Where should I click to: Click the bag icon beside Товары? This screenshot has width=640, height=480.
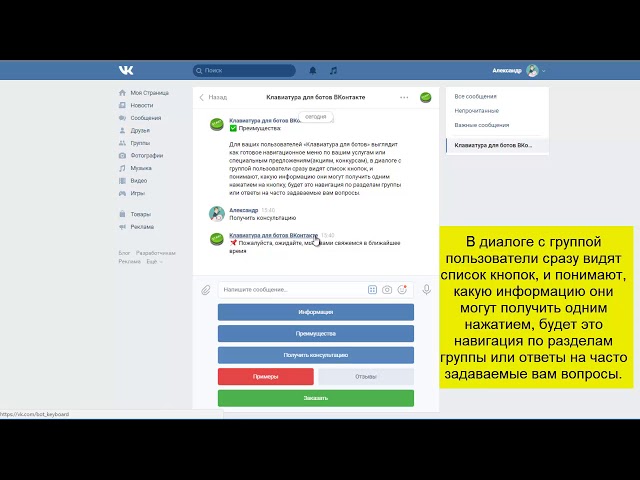coord(122,214)
